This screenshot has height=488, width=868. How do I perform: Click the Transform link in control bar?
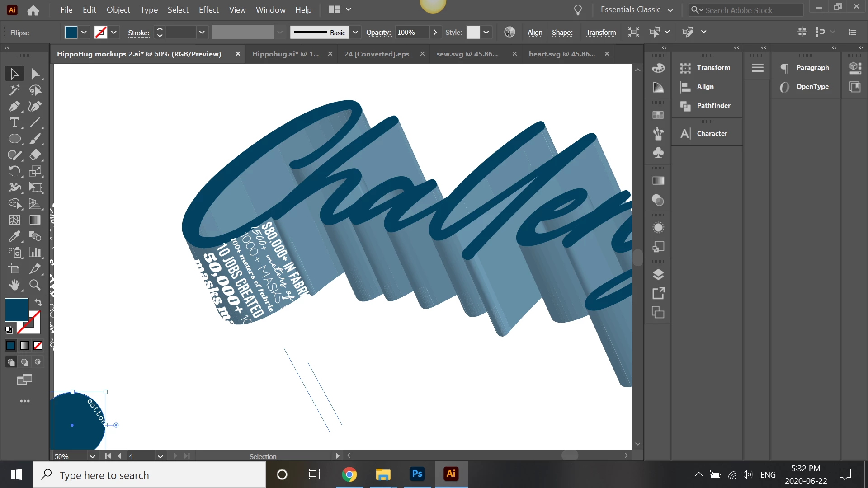pyautogui.click(x=601, y=32)
